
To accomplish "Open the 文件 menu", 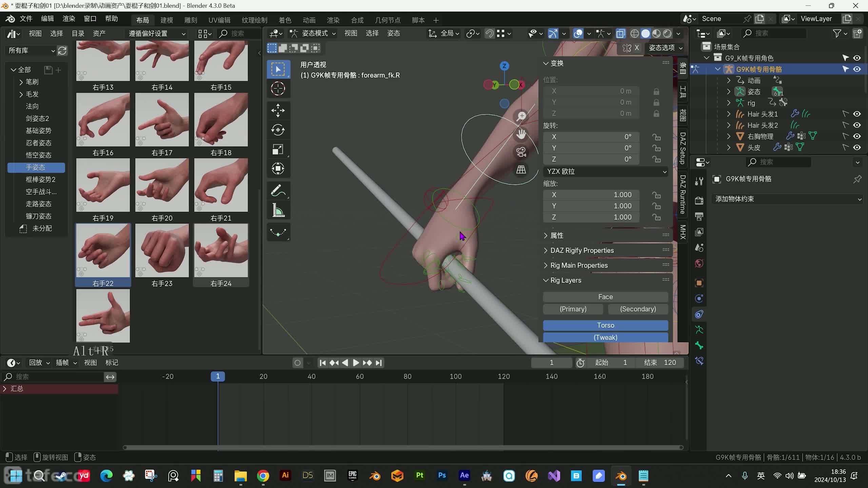I will pos(26,19).
